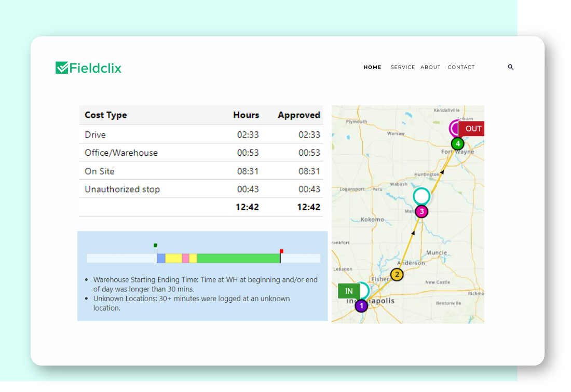Select pink map marker 3 on route
Image resolution: width=571 pixels, height=392 pixels.
point(422,211)
